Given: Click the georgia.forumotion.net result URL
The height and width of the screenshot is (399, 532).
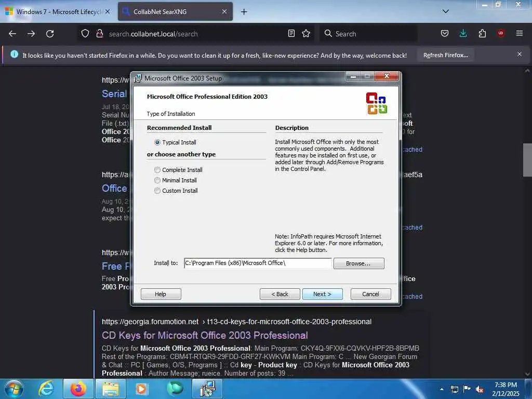Looking at the screenshot, I should click(236, 322).
